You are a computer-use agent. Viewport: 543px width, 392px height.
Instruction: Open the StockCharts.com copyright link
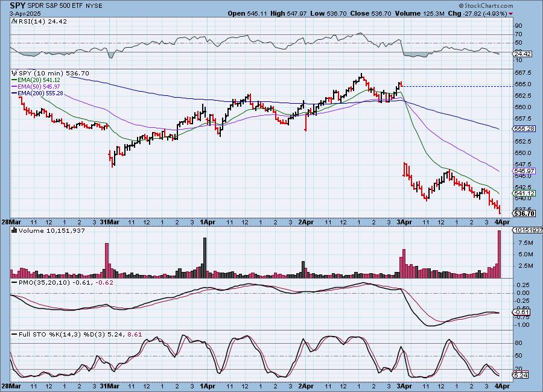[486, 5]
